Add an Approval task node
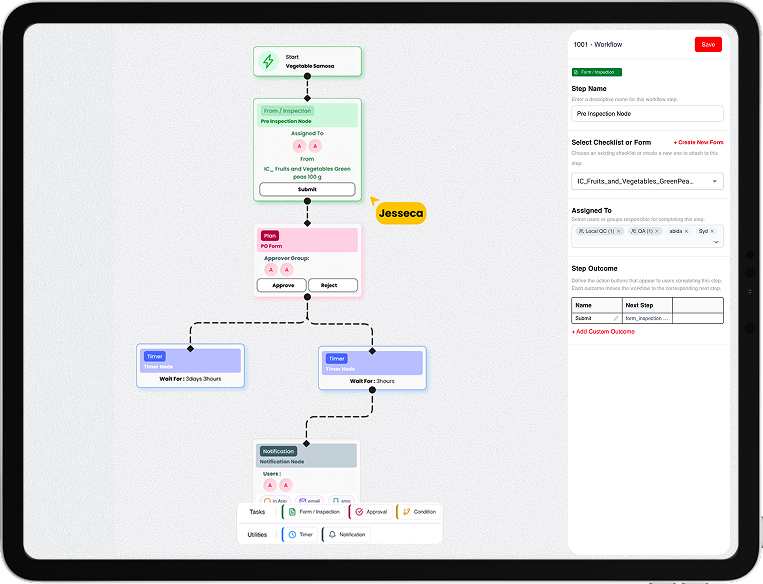The image size is (763, 584). pyautogui.click(x=370, y=511)
